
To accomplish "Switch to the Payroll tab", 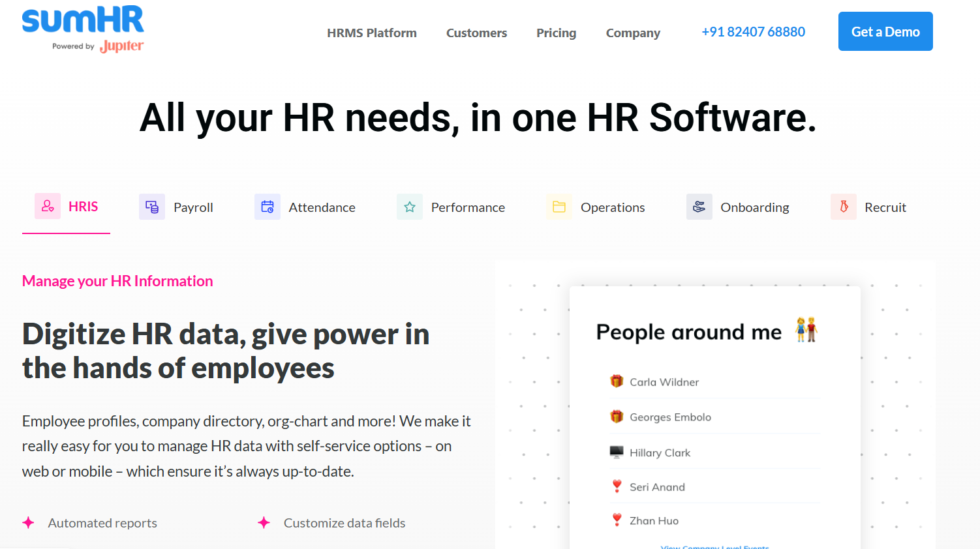I will [176, 207].
